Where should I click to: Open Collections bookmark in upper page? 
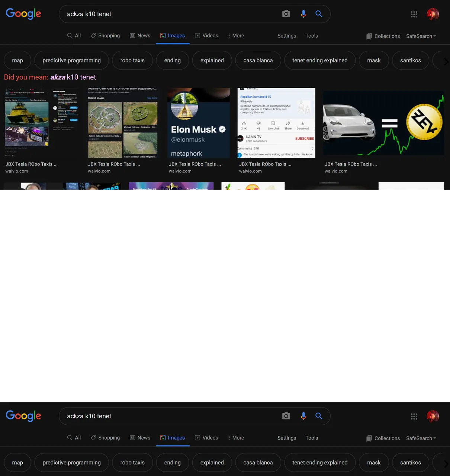point(383,36)
